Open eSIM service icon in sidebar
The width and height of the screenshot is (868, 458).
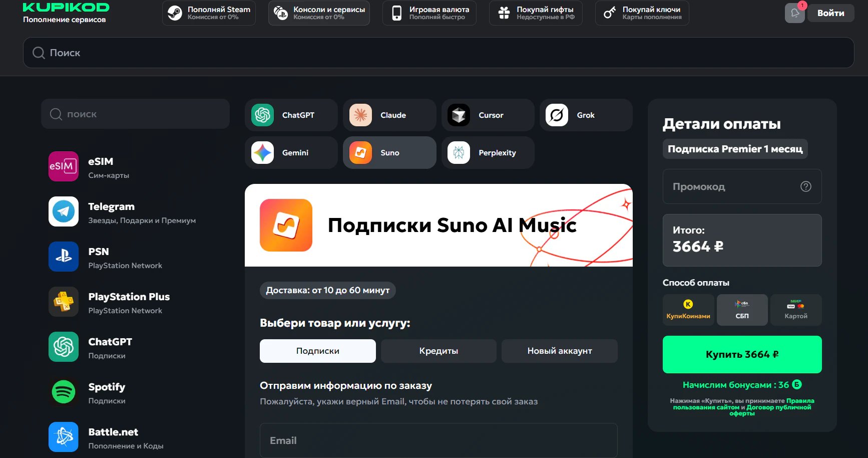(x=64, y=166)
